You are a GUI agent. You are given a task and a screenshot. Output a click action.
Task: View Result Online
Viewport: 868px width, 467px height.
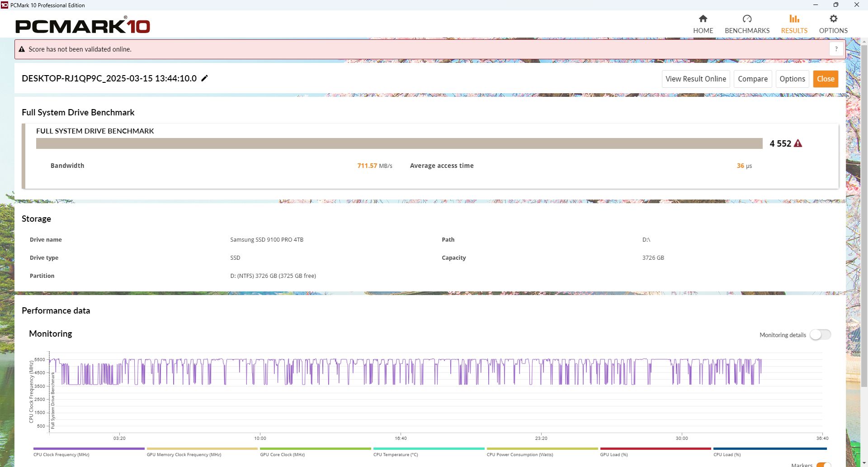click(696, 79)
